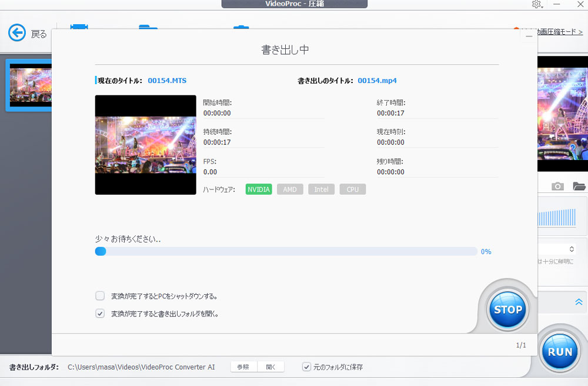
Task: Enable shutdown PC after conversion checkbox
Action: point(100,296)
